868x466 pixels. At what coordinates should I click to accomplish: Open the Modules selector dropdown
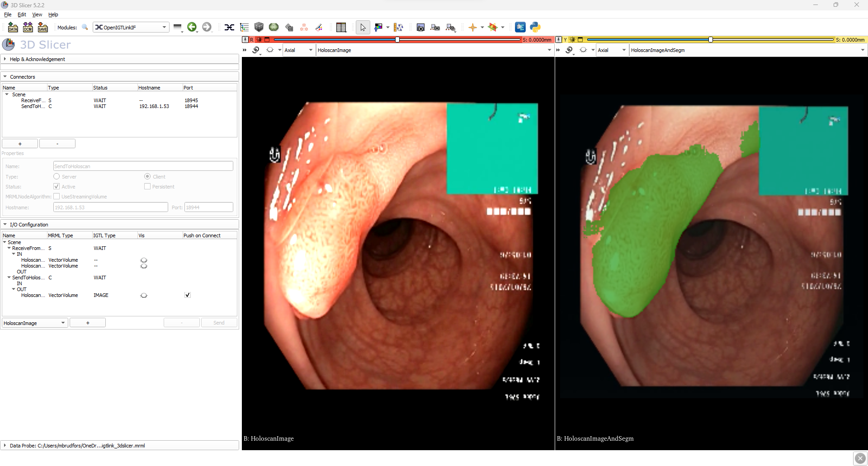[131, 27]
